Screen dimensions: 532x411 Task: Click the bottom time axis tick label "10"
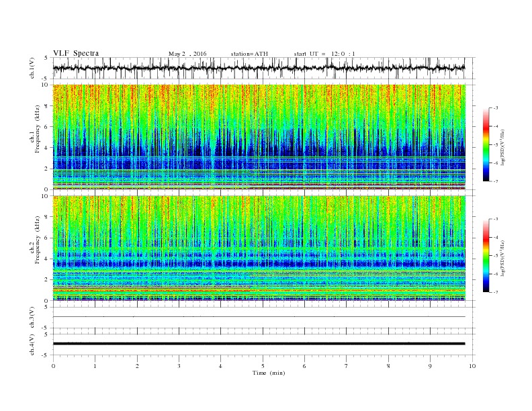tap(472, 366)
